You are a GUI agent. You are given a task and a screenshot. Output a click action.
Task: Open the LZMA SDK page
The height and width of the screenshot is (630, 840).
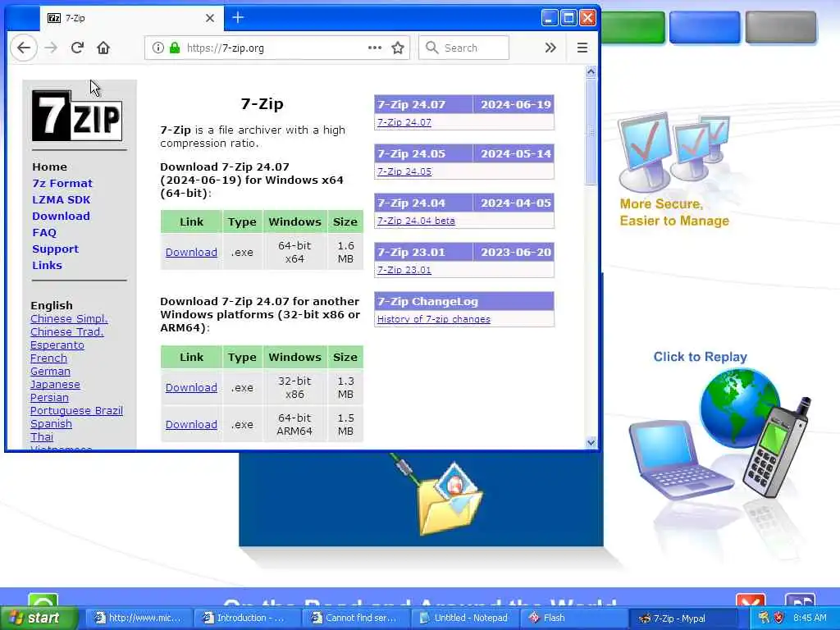pos(61,199)
